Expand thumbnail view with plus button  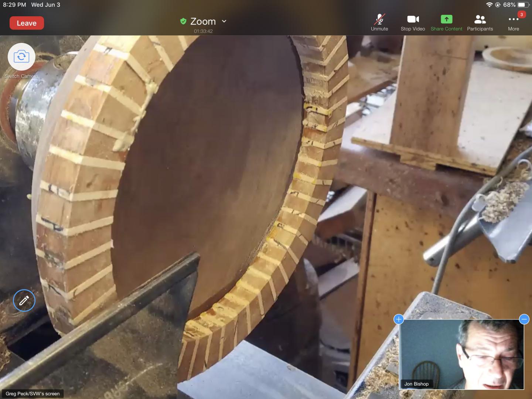coord(399,319)
